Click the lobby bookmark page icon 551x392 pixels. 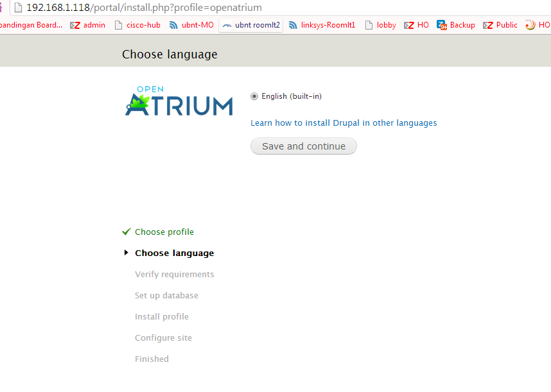coord(369,25)
